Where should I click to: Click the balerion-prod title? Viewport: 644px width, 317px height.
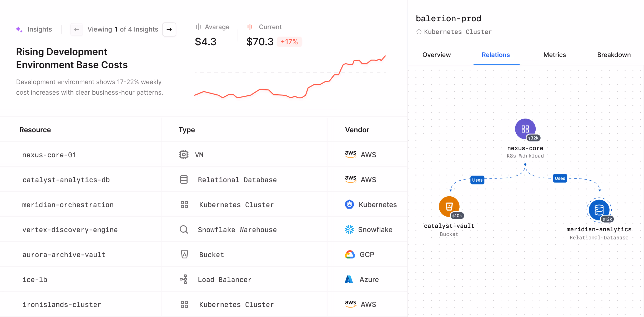(x=448, y=18)
